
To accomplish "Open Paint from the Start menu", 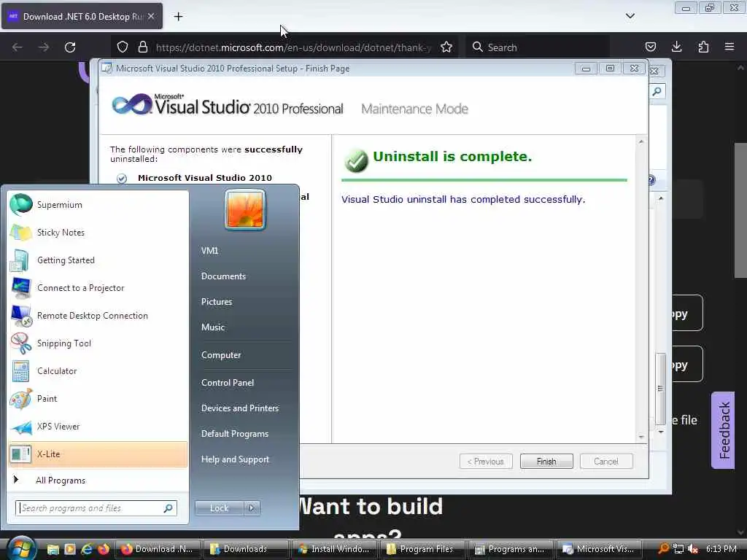I will 98,399.
